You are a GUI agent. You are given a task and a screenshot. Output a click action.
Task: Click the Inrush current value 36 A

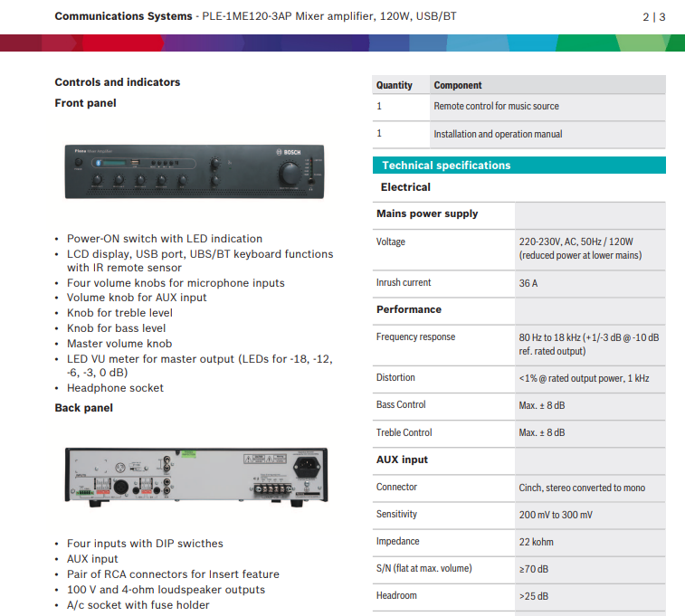pos(528,283)
